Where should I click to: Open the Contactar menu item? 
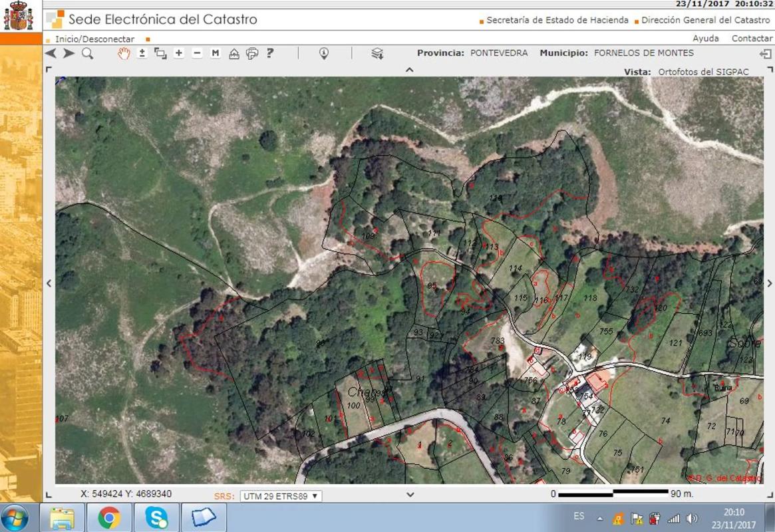click(x=752, y=39)
